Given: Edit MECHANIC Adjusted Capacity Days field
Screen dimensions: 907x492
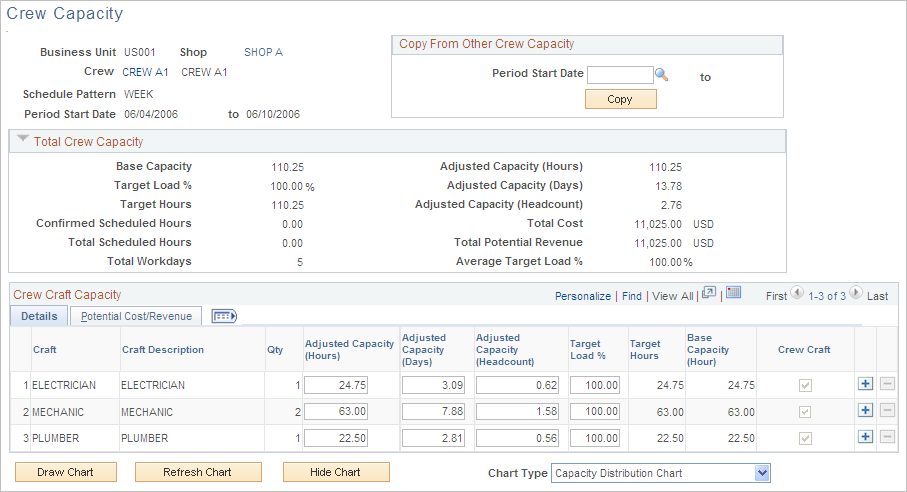Looking at the screenshot, I should point(433,411).
